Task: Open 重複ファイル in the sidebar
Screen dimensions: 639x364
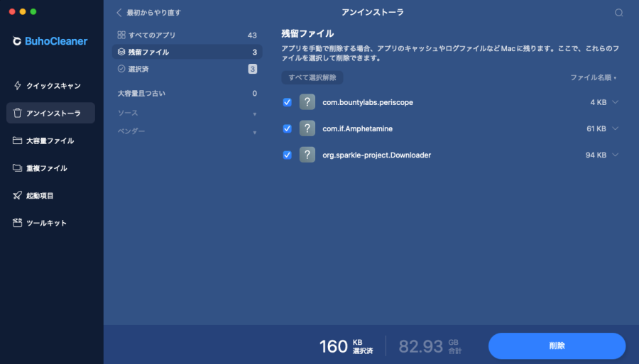Action: pyautogui.click(x=50, y=167)
